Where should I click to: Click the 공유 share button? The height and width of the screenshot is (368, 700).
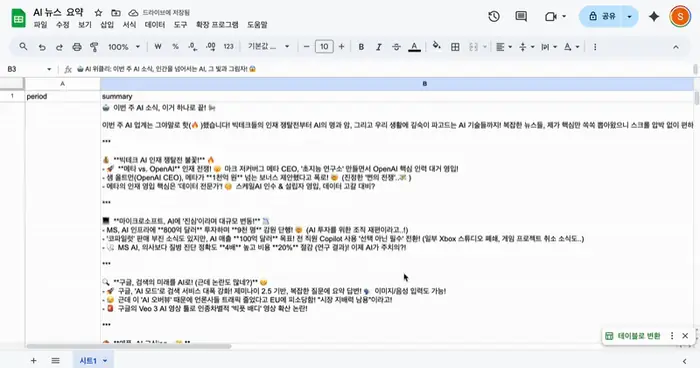(x=602, y=17)
